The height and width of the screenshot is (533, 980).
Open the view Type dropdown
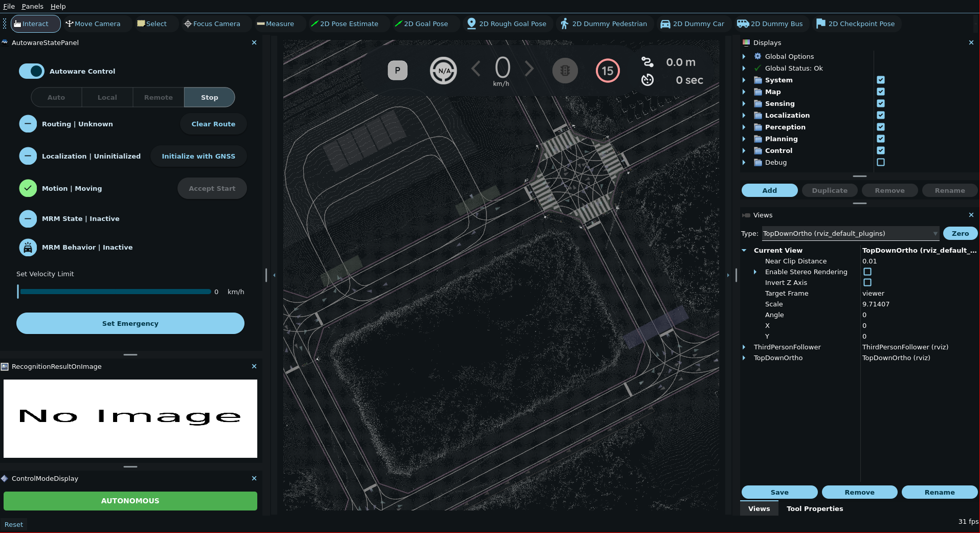pyautogui.click(x=850, y=234)
